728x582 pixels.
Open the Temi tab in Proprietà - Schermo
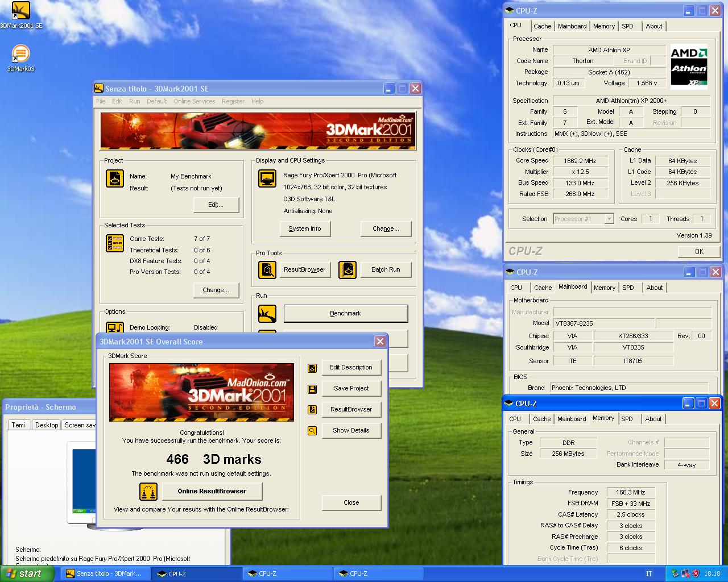(18, 425)
